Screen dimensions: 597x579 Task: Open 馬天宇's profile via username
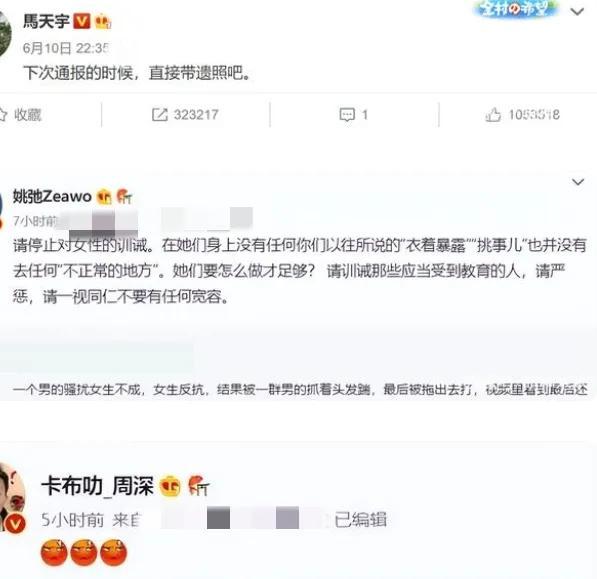point(46,21)
